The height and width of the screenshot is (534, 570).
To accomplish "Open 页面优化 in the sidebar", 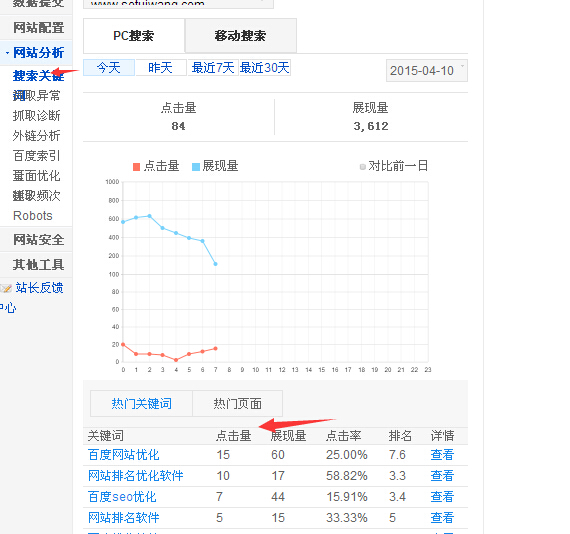I will pos(36,176).
